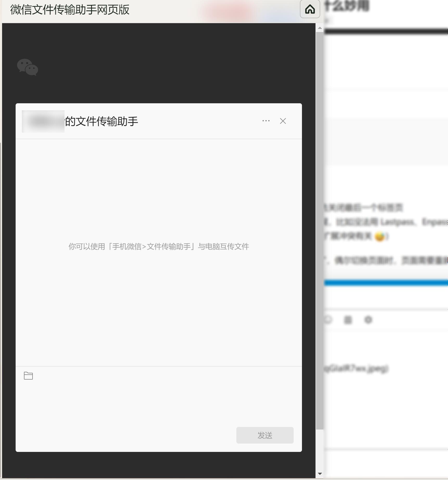Click the scrollbar up arrow
448x480 pixels.
pyautogui.click(x=320, y=28)
